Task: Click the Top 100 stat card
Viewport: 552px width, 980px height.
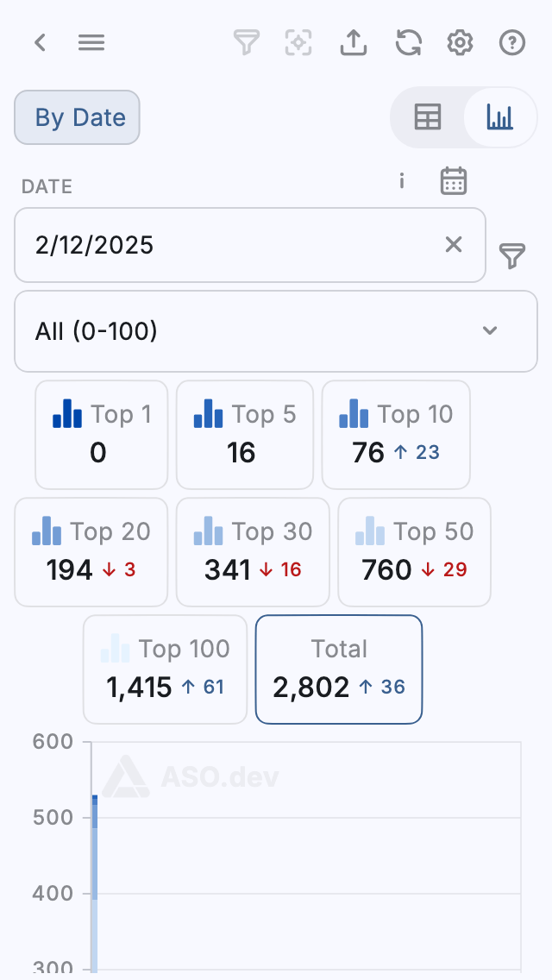Action: tap(165, 669)
